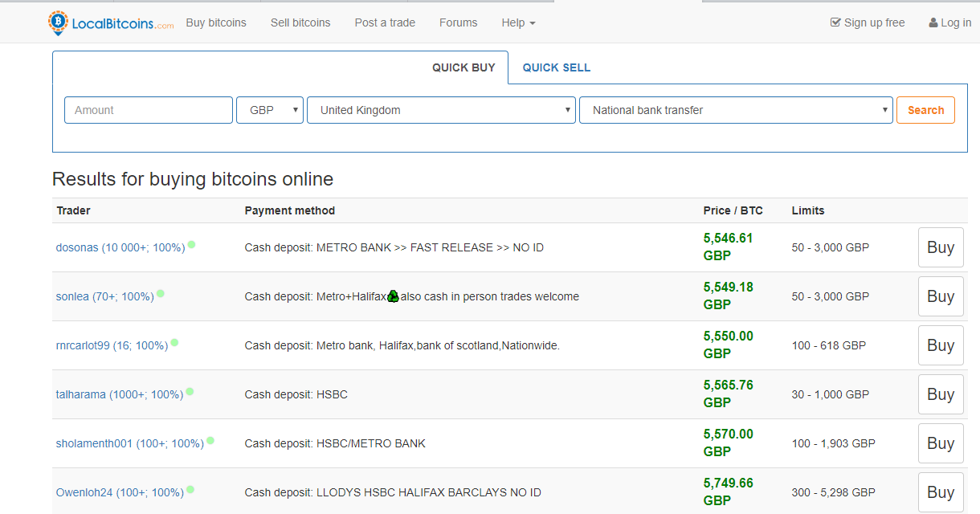The height and width of the screenshot is (514, 980).
Task: Click 'Results for buying bitcoins online' heading
Action: pos(193,179)
